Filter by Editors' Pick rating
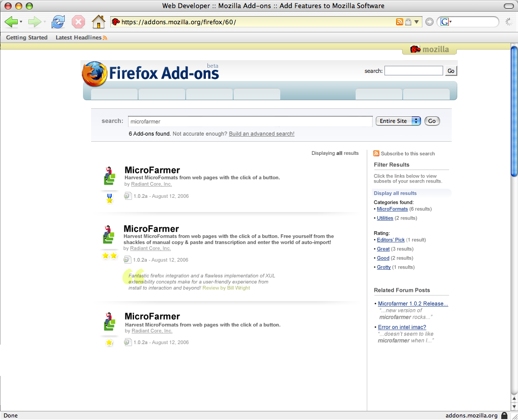 (x=391, y=240)
